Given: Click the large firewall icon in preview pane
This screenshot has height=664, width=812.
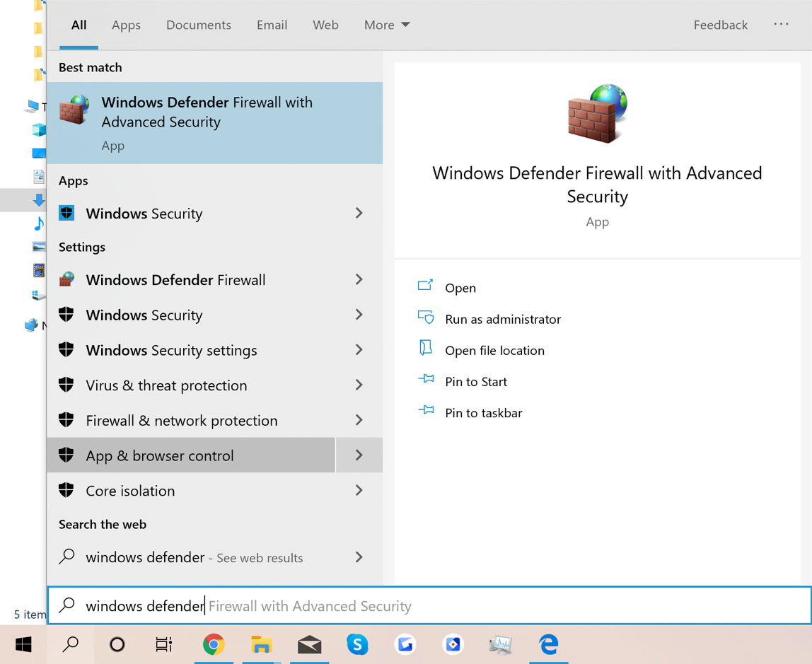Looking at the screenshot, I should tap(597, 113).
